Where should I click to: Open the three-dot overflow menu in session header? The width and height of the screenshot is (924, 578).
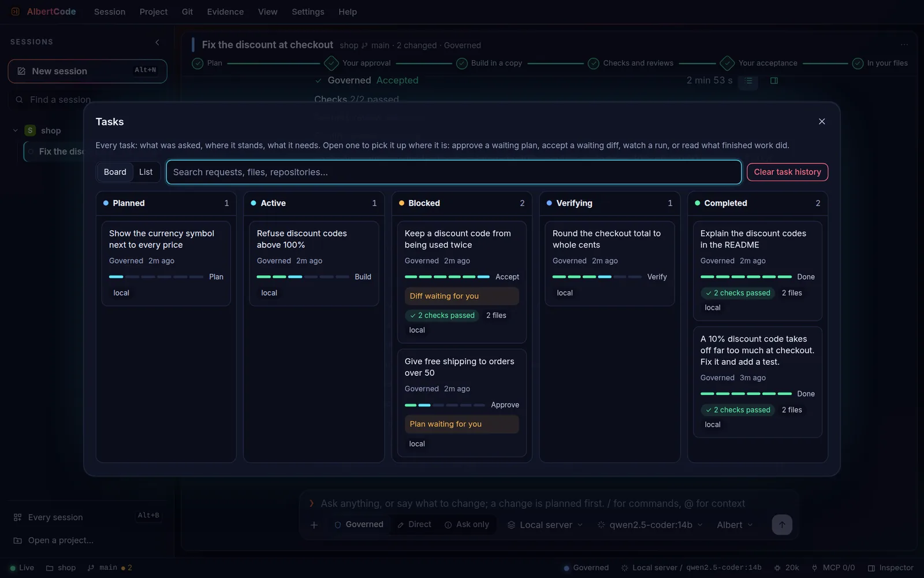coord(904,45)
